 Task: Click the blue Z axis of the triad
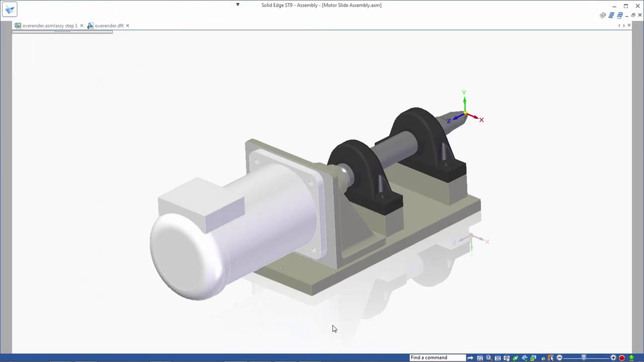[x=456, y=119]
